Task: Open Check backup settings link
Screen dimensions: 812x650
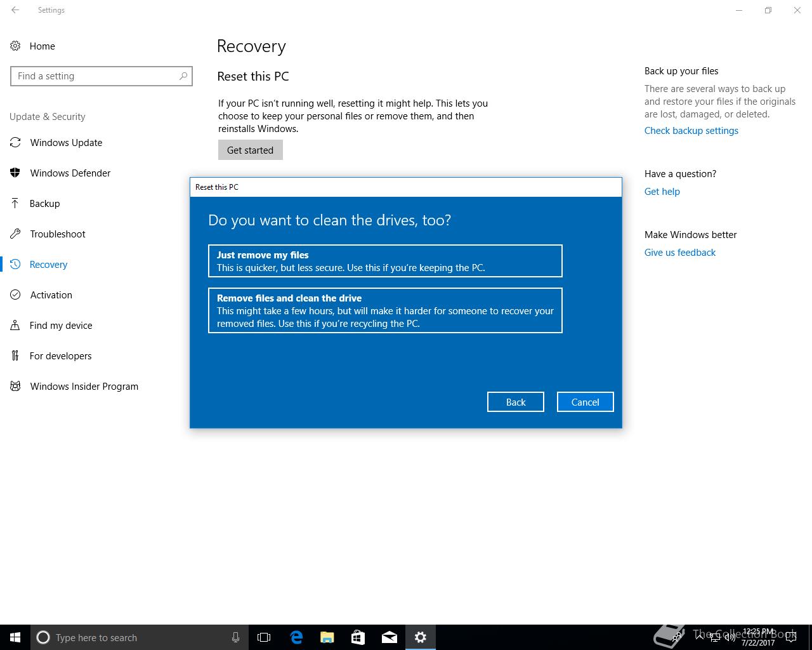Action: [x=691, y=131]
